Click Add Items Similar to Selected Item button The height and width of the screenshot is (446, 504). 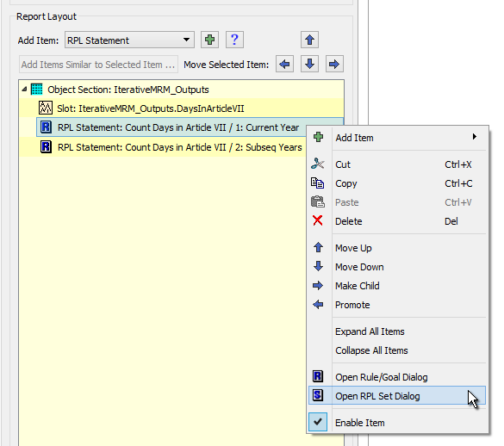click(98, 65)
